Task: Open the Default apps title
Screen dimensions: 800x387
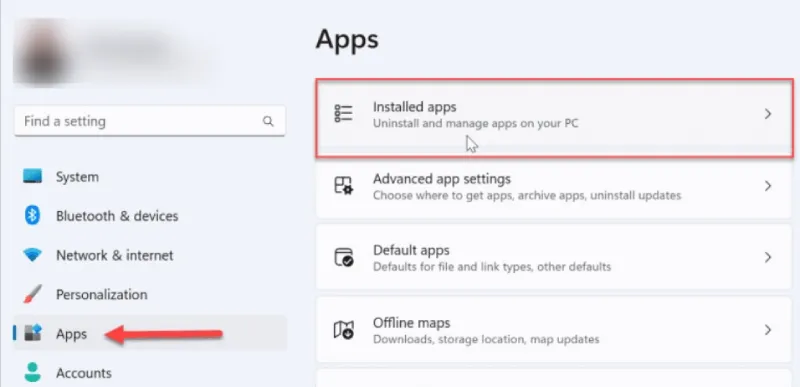Action: [x=411, y=251]
